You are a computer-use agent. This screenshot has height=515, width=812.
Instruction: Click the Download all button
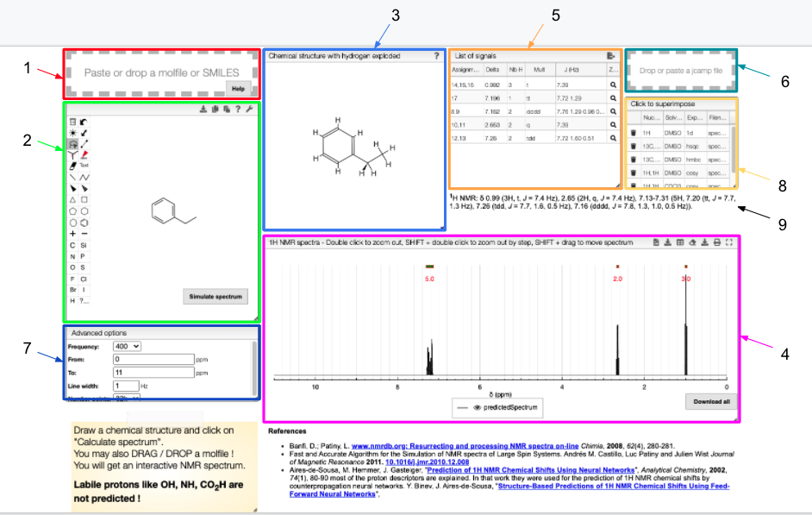[711, 401]
